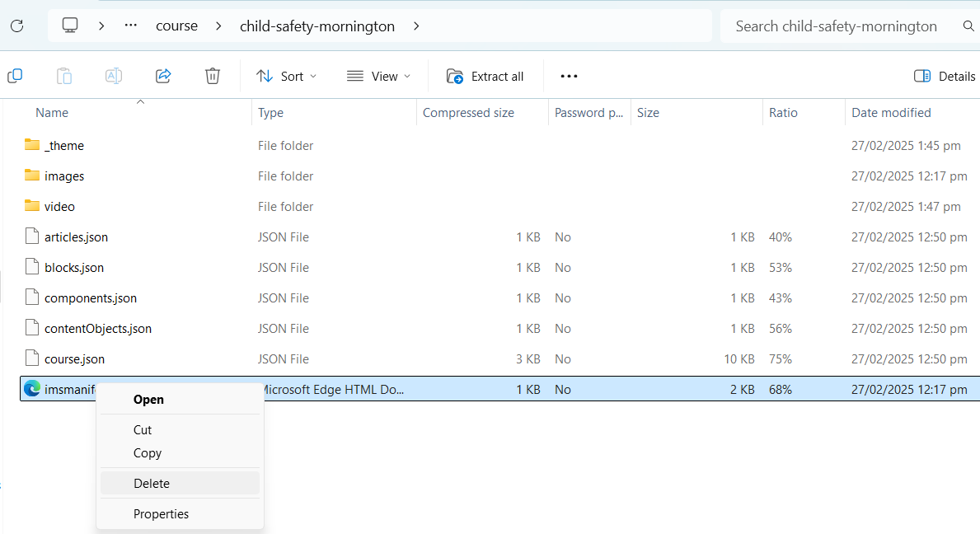Screen dimensions: 980x534
Task: Expand chevron after child-safety-mornington
Action: point(416,26)
